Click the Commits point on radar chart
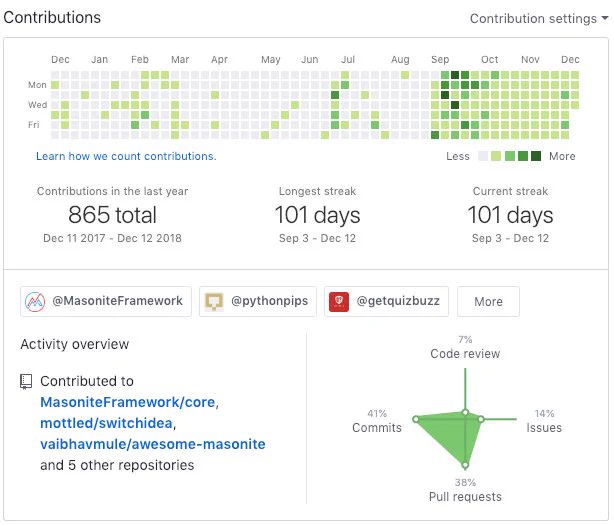The height and width of the screenshot is (525, 614). pyautogui.click(x=416, y=419)
